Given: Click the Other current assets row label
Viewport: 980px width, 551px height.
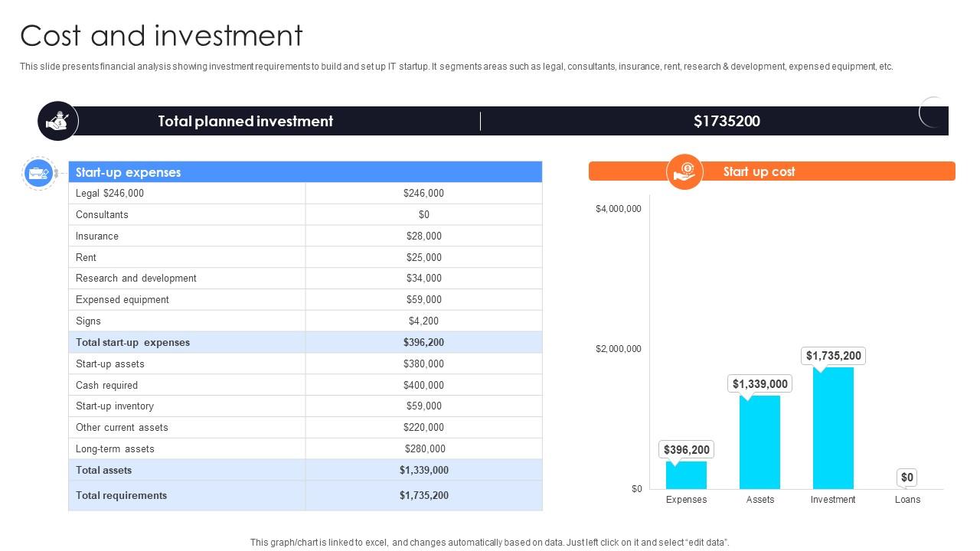Looking at the screenshot, I should [x=122, y=428].
